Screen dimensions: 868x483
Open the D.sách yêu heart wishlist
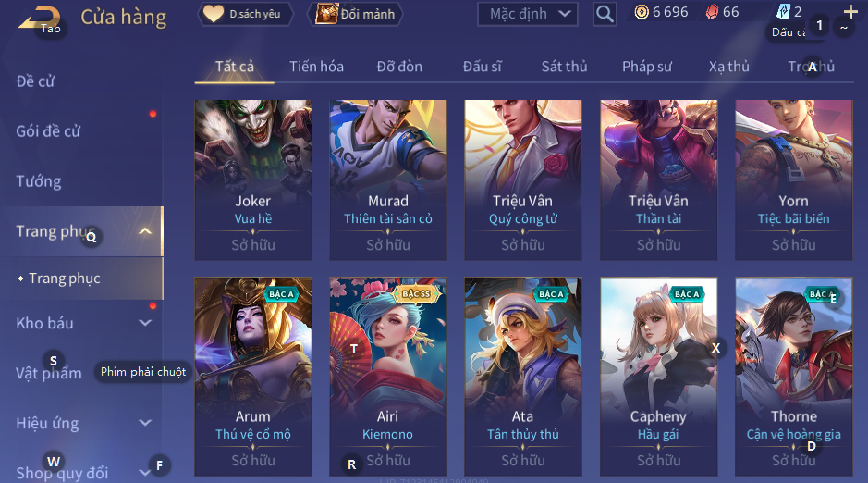pyautogui.click(x=245, y=14)
